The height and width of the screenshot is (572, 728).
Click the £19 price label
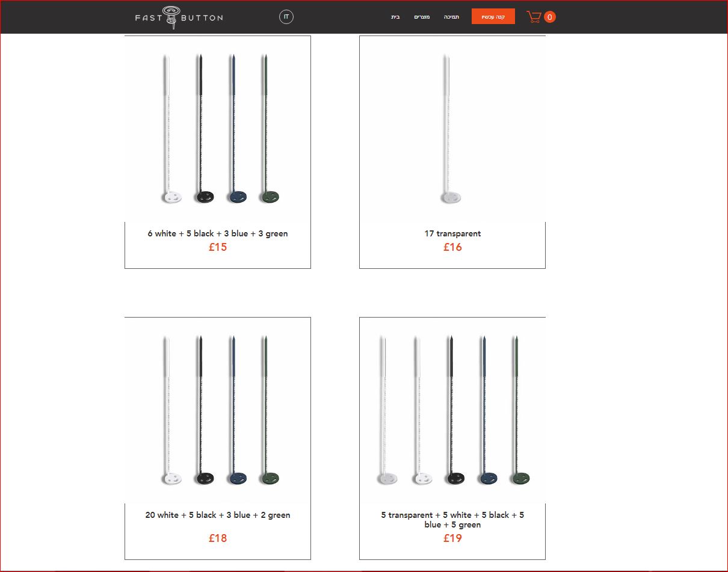(452, 538)
